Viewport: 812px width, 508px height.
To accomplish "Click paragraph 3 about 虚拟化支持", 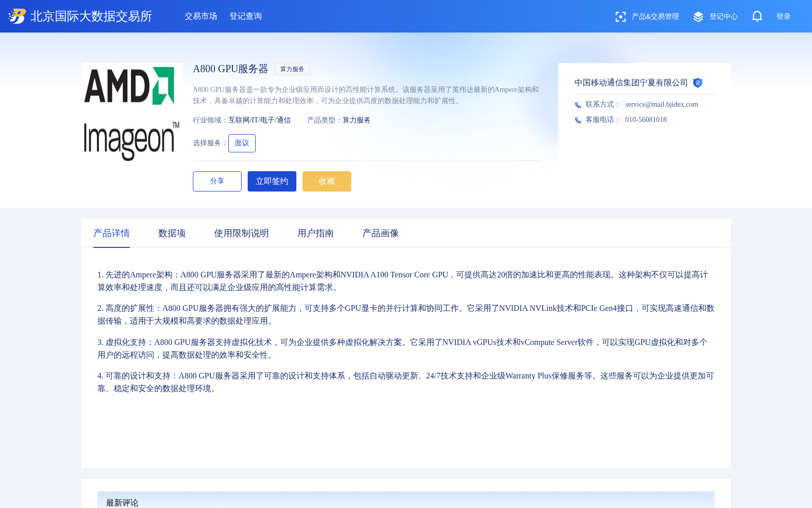I will (x=406, y=348).
